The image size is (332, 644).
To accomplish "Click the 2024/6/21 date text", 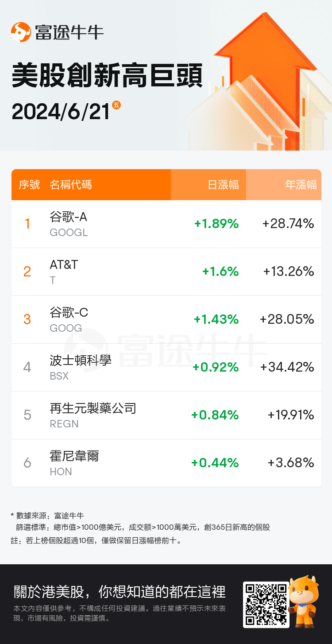I will [x=61, y=112].
